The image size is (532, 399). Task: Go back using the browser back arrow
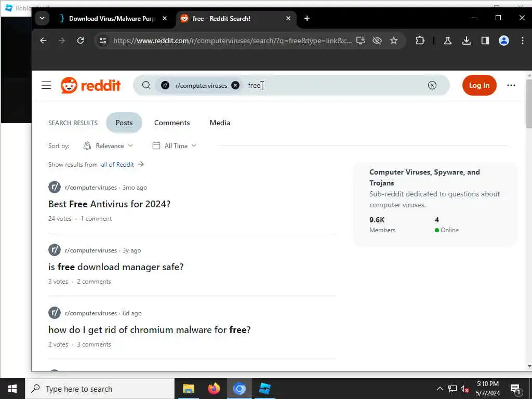[x=43, y=41]
